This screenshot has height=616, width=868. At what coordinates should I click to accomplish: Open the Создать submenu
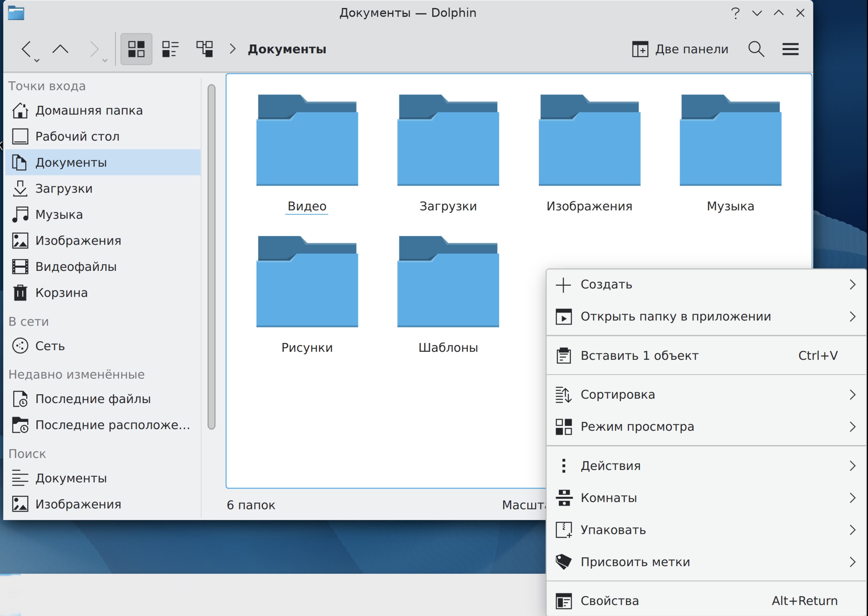click(x=706, y=284)
